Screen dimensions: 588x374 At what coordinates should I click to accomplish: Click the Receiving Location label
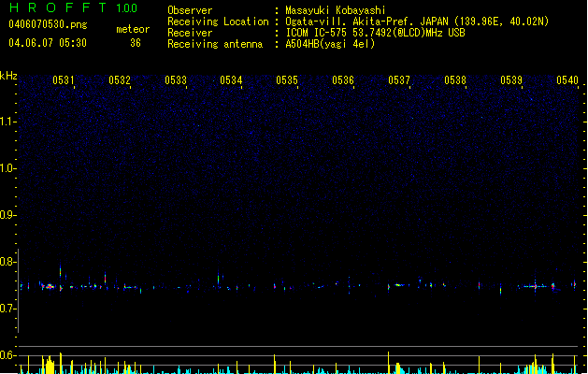218,22
